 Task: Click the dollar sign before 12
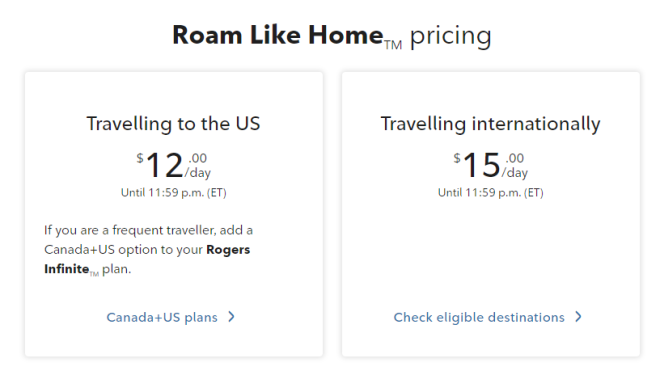pyautogui.click(x=140, y=158)
